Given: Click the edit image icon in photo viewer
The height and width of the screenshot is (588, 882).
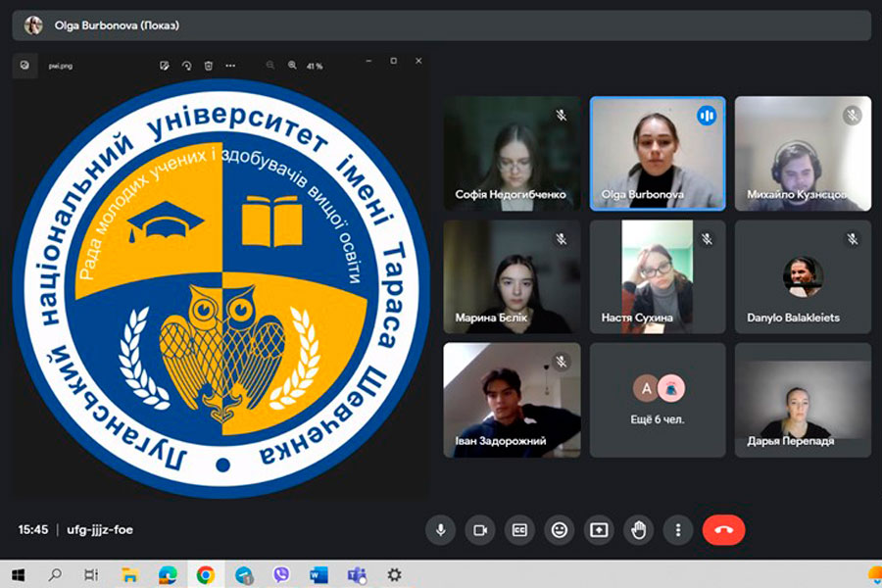Looking at the screenshot, I should [165, 66].
